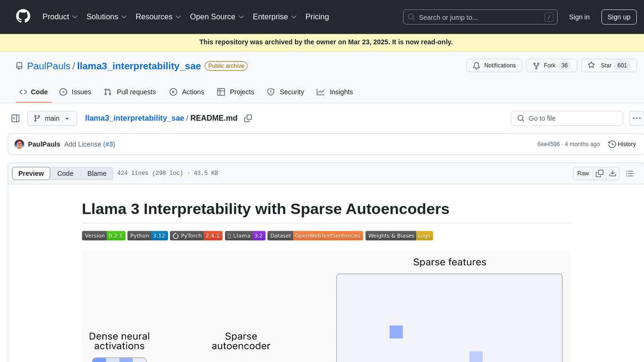Switch to the Projects tab
644x362 pixels.
(236, 92)
